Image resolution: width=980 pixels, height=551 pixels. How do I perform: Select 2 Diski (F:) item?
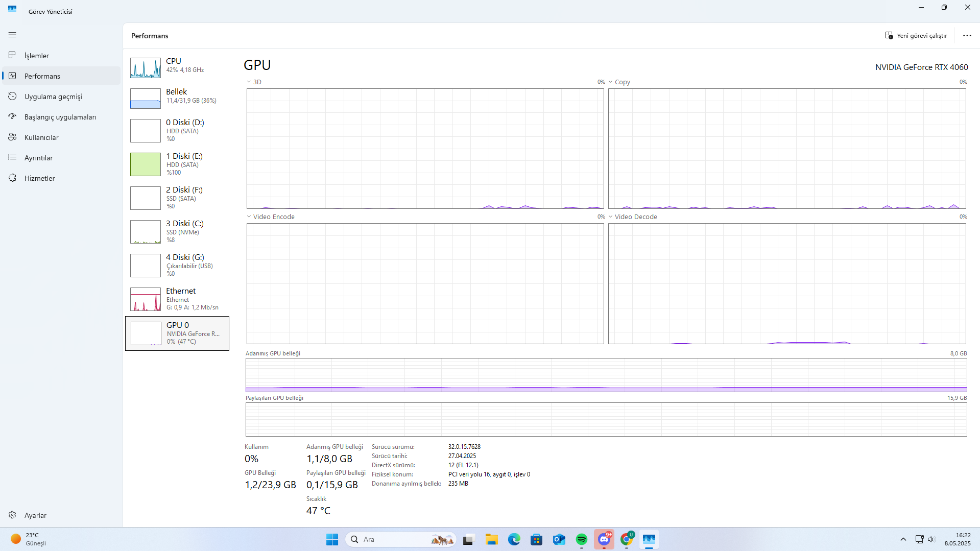177,198
